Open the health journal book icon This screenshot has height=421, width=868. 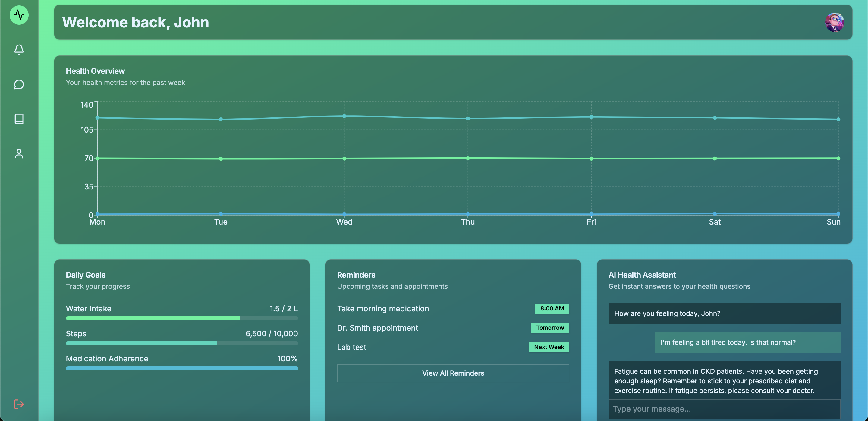(19, 119)
